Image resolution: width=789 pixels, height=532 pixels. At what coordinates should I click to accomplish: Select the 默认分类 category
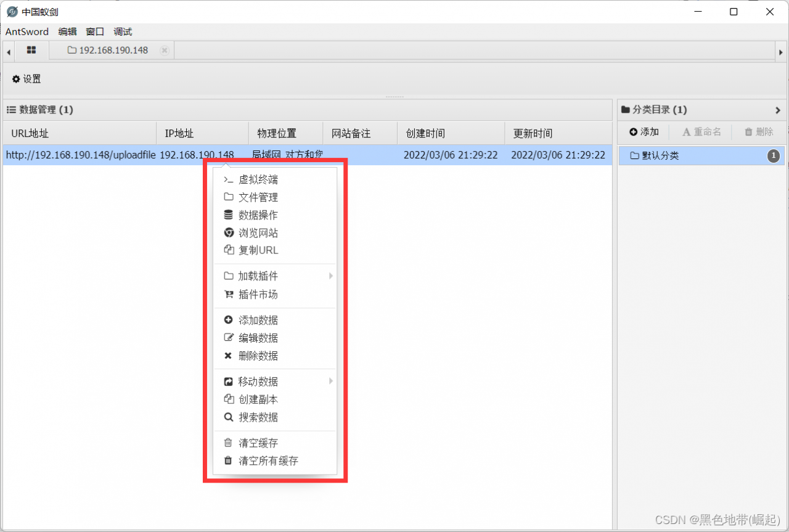(x=701, y=156)
